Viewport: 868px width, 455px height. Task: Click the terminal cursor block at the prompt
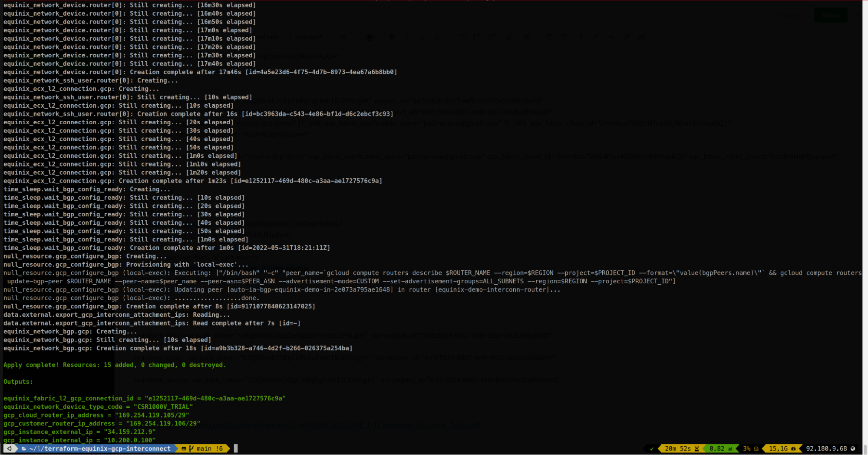(x=236, y=448)
